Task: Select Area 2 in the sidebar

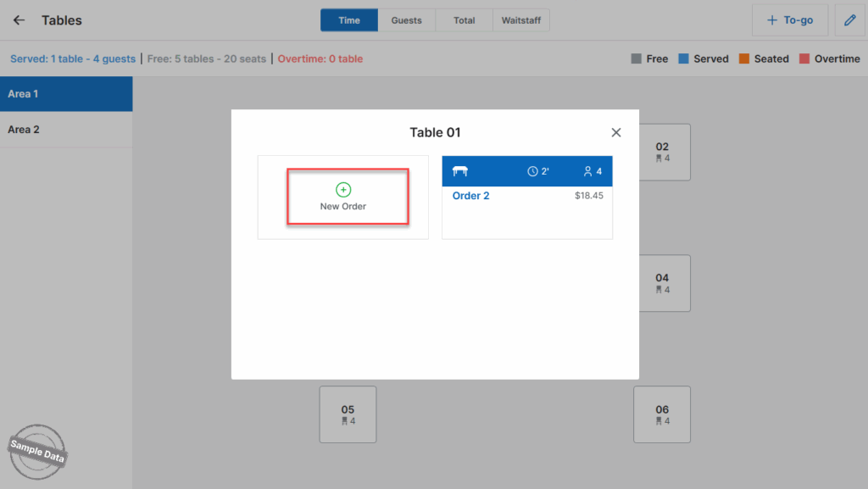Action: coord(66,130)
